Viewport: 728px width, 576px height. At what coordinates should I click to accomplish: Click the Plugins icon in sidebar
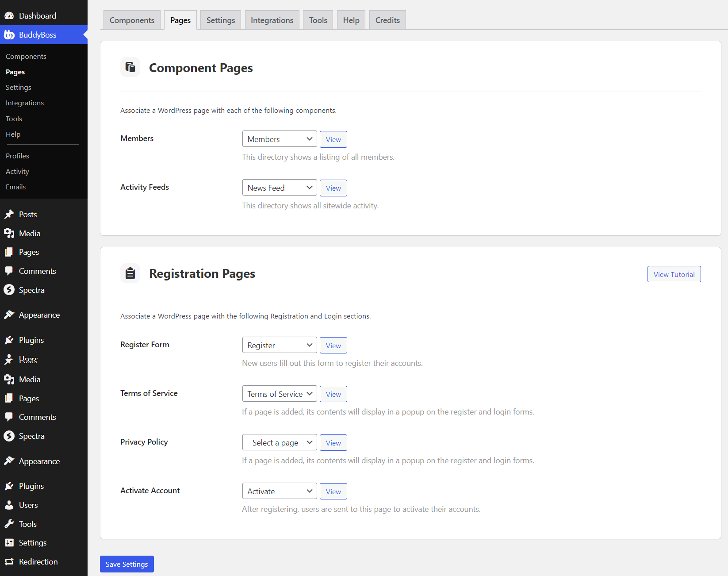pos(9,340)
